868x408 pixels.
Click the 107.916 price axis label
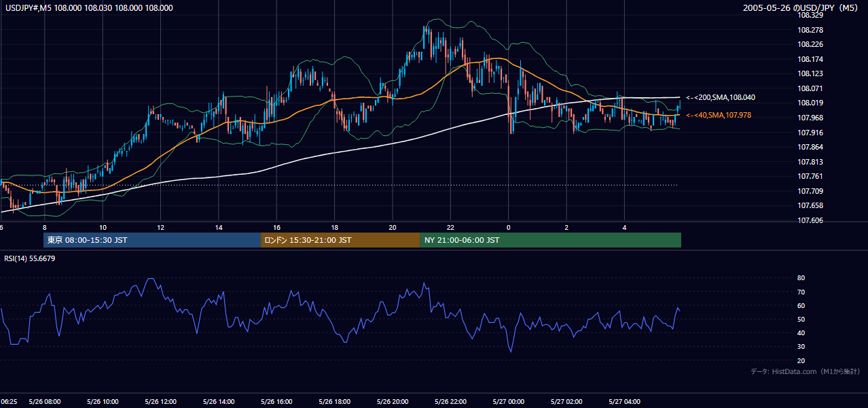click(811, 133)
